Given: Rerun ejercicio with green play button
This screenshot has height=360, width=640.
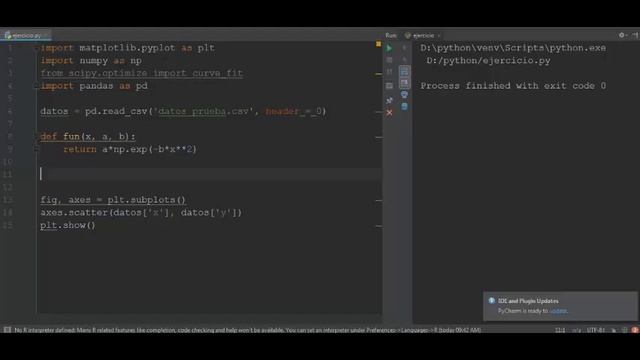Looking at the screenshot, I should pos(389,48).
